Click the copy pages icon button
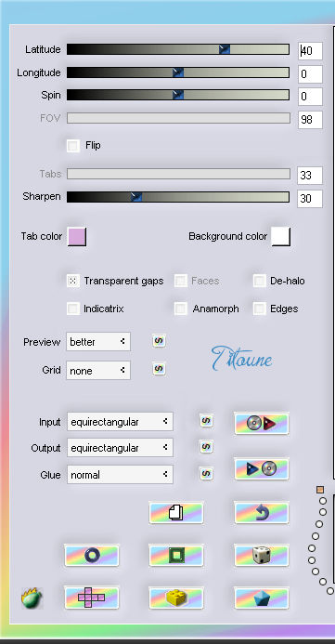 176,513
